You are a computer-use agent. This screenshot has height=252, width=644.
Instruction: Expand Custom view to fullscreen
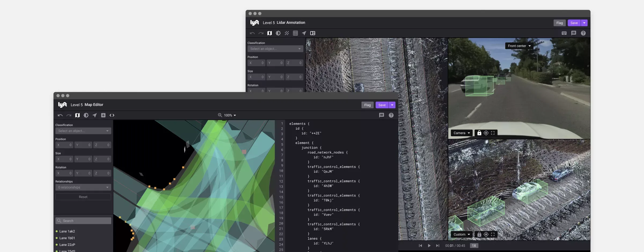coord(493,234)
